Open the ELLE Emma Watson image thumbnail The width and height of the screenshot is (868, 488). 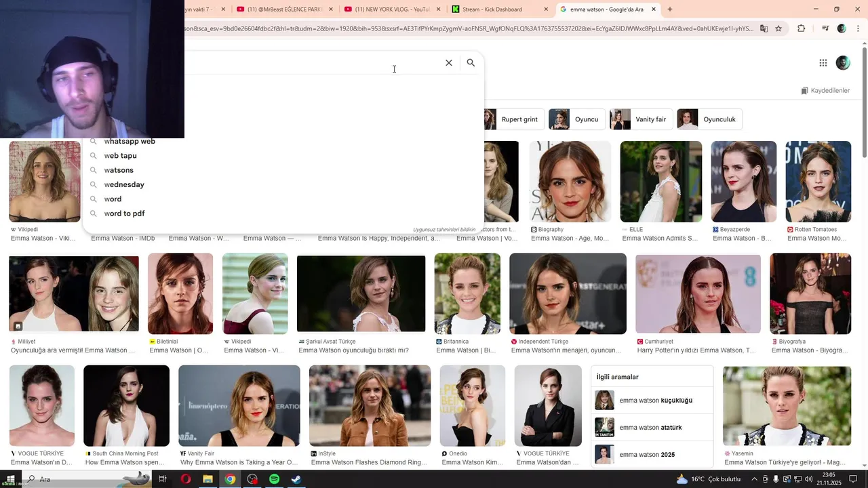(x=660, y=182)
